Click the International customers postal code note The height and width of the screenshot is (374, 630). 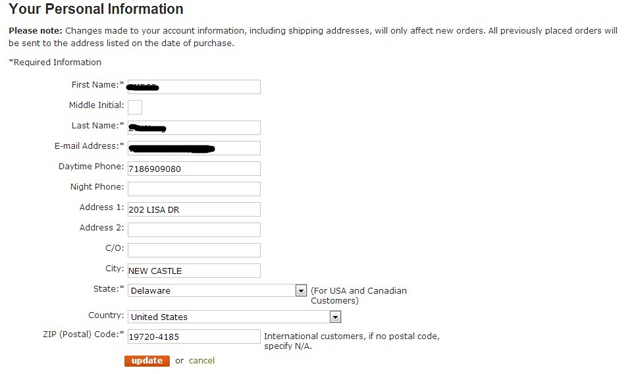point(352,341)
